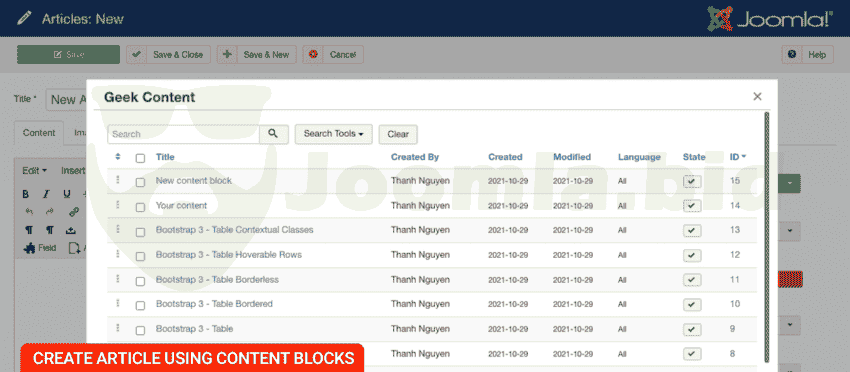Toggle published state for ID 9

(692, 329)
